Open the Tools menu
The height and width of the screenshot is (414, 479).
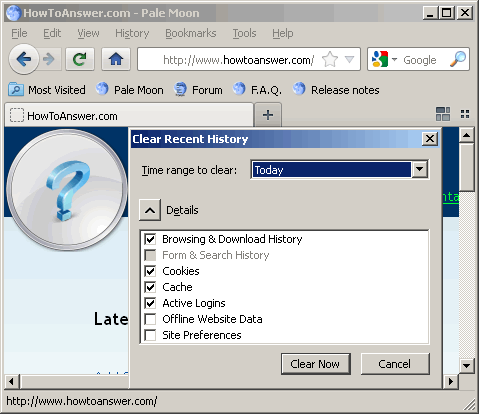[244, 33]
